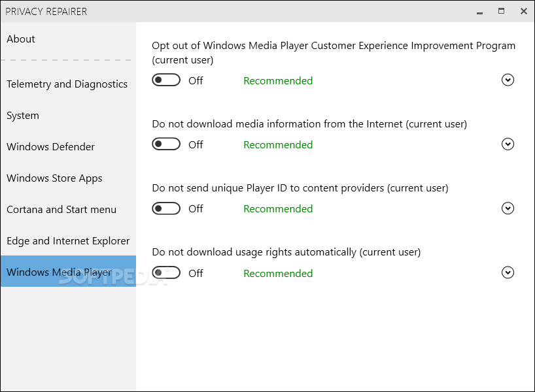Click Recommended label under Customer Experience option

(x=278, y=81)
